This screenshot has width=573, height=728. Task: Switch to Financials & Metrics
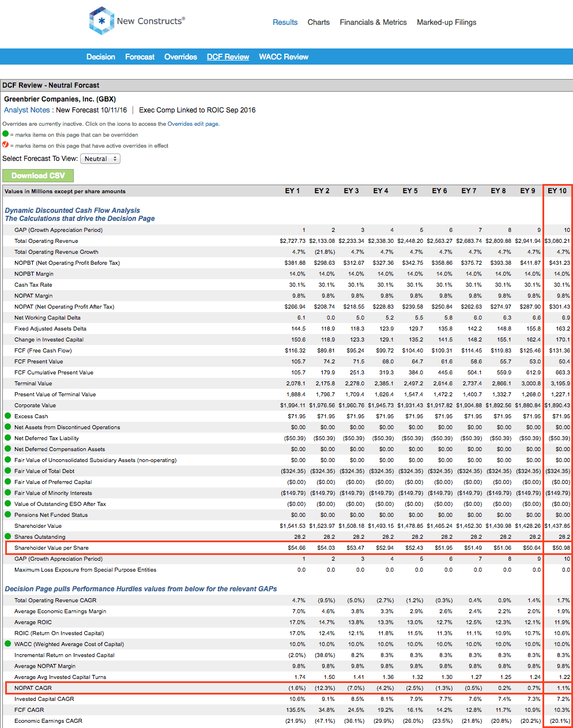[x=374, y=22]
